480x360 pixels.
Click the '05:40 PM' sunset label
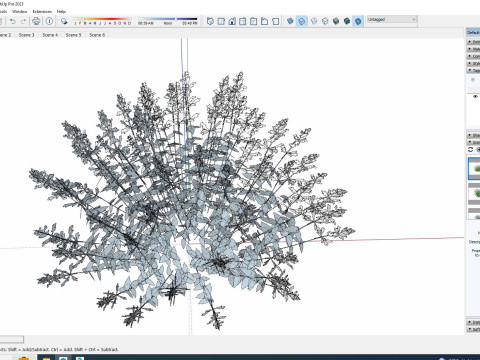(189, 23)
